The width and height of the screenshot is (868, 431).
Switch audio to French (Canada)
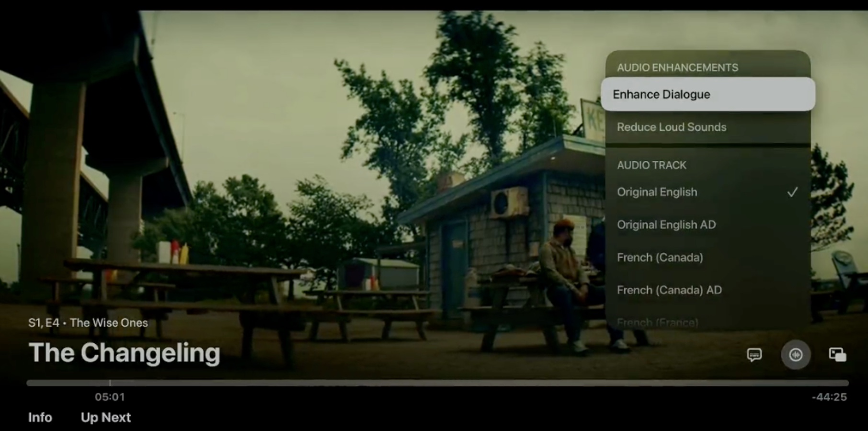(x=708, y=257)
